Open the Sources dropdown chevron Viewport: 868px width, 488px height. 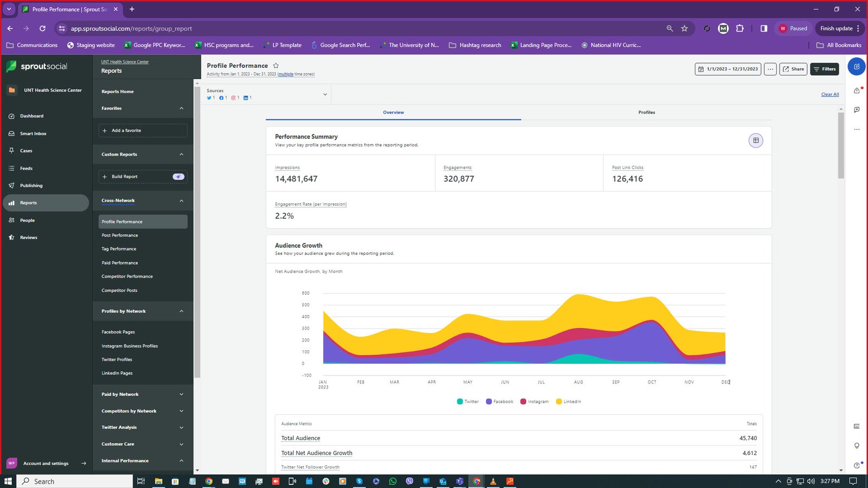[325, 94]
